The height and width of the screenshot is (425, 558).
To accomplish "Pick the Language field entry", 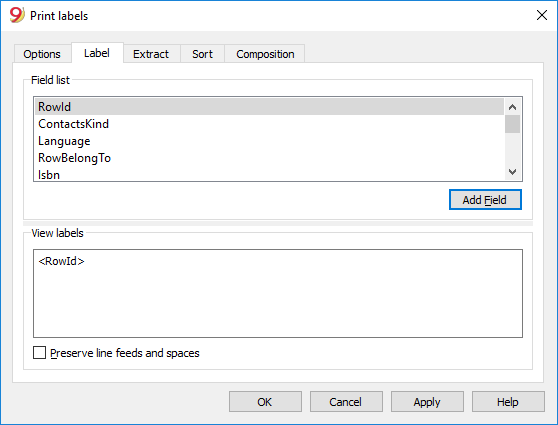I will click(269, 141).
